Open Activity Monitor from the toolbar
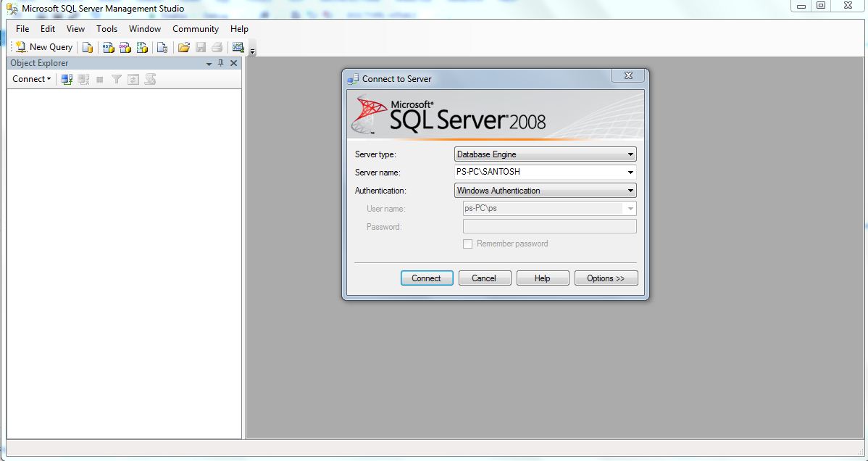868x461 pixels. (x=238, y=48)
